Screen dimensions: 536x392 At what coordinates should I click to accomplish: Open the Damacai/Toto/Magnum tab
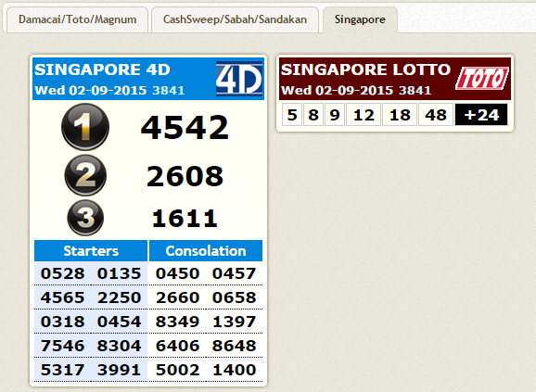(77, 19)
